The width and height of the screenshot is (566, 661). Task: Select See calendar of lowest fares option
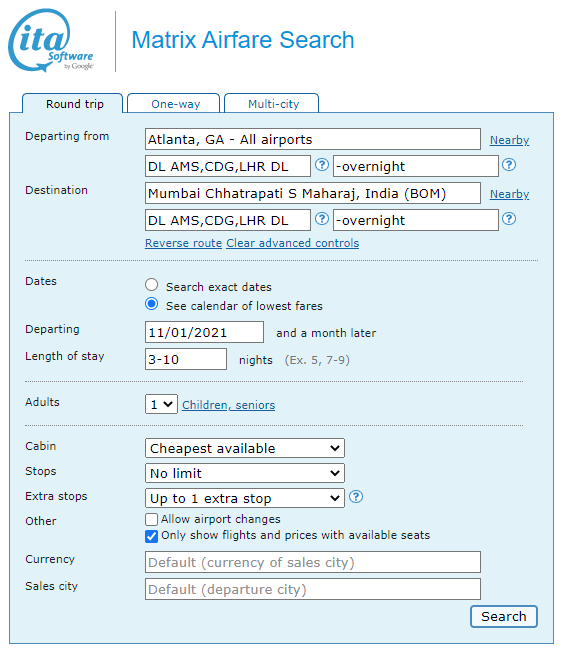click(x=152, y=304)
